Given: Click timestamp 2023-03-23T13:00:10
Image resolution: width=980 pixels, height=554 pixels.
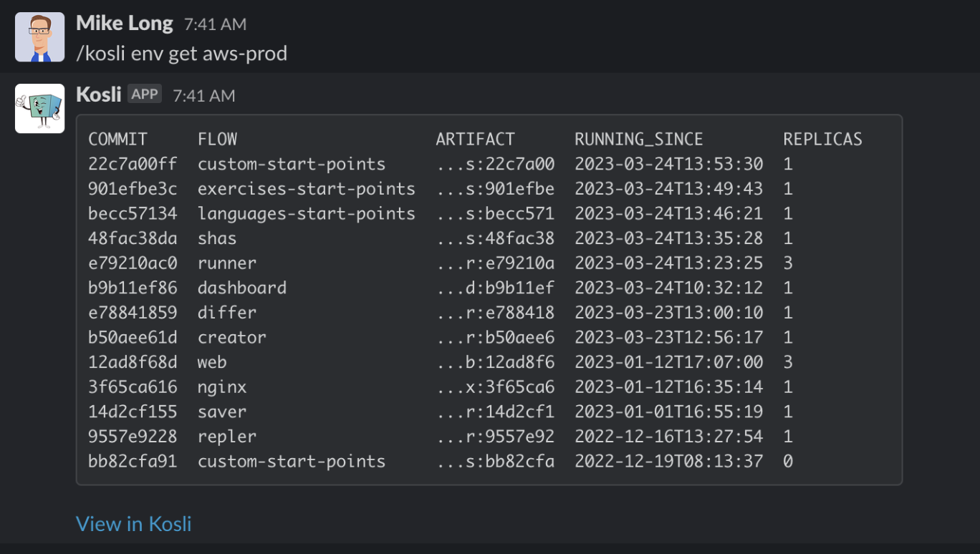Looking at the screenshot, I should pyautogui.click(x=668, y=313).
